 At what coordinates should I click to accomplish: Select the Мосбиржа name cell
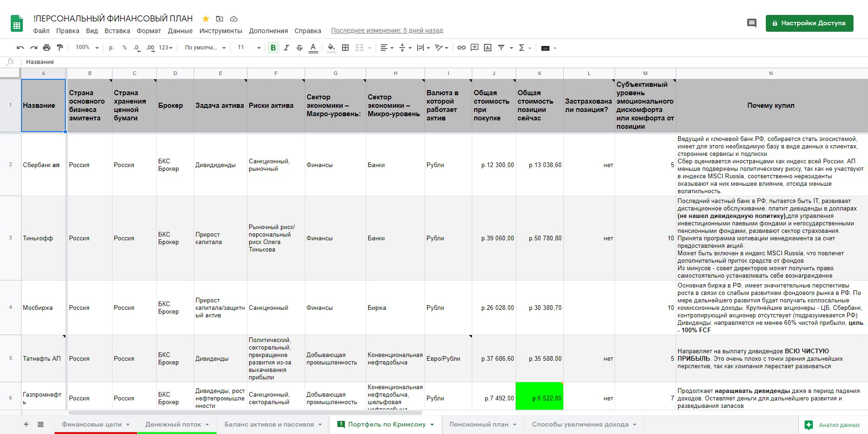point(43,308)
